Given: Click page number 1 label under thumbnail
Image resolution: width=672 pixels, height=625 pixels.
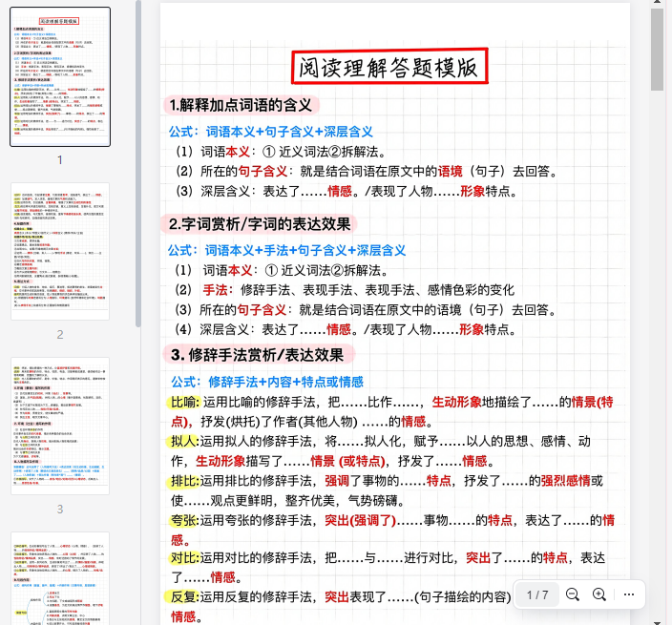Looking at the screenshot, I should tap(60, 159).
